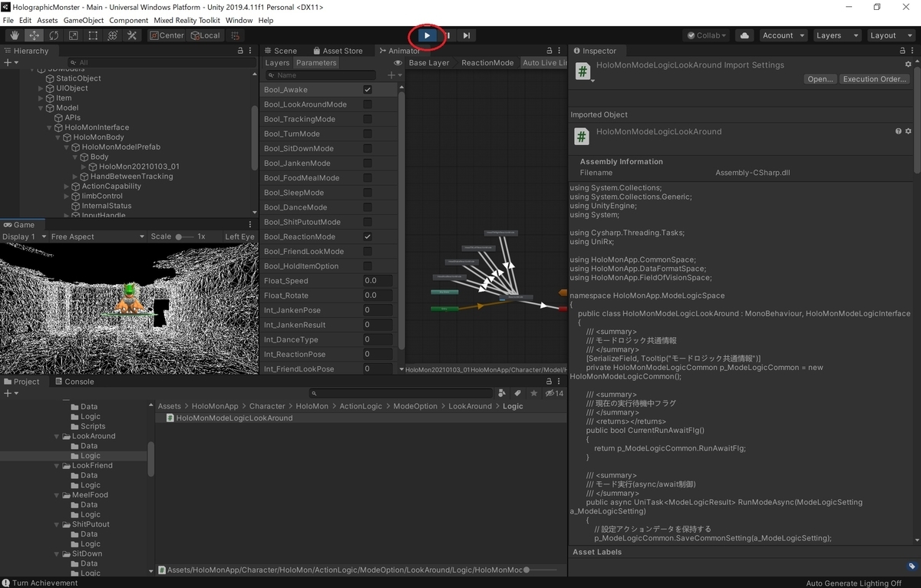
Task: Switch to Scene tab
Action: (280, 51)
